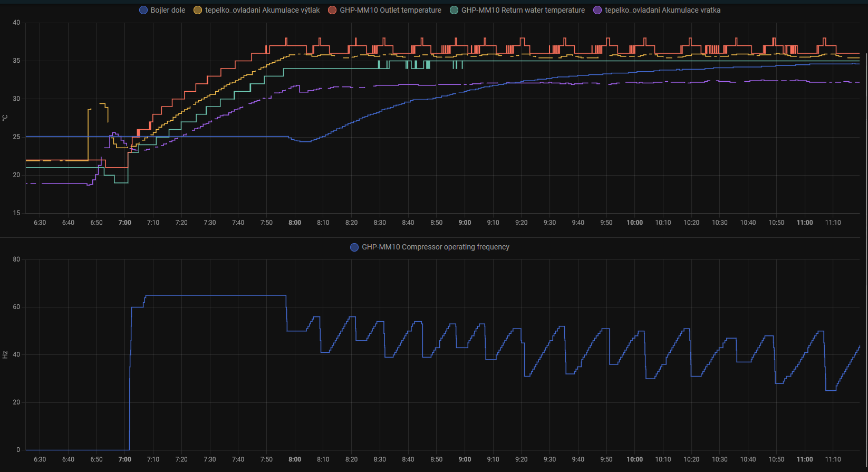Click the 11:00 time label on the temperature chart

[805, 223]
